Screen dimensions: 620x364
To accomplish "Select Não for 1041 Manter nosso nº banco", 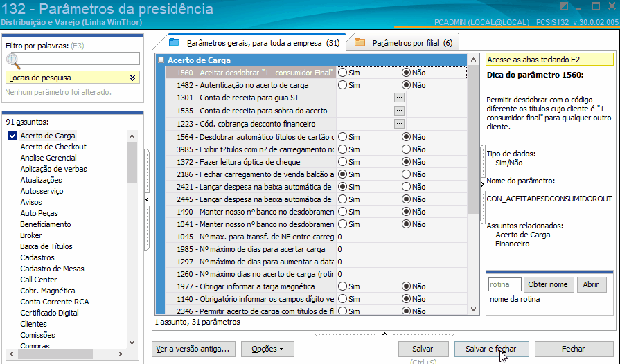I will [x=406, y=224].
